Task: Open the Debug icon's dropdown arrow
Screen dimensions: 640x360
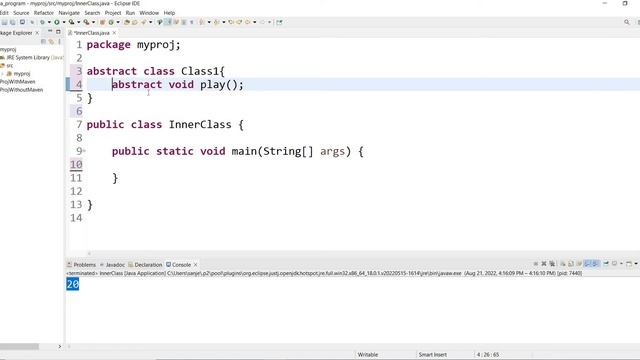Action: coord(49,22)
